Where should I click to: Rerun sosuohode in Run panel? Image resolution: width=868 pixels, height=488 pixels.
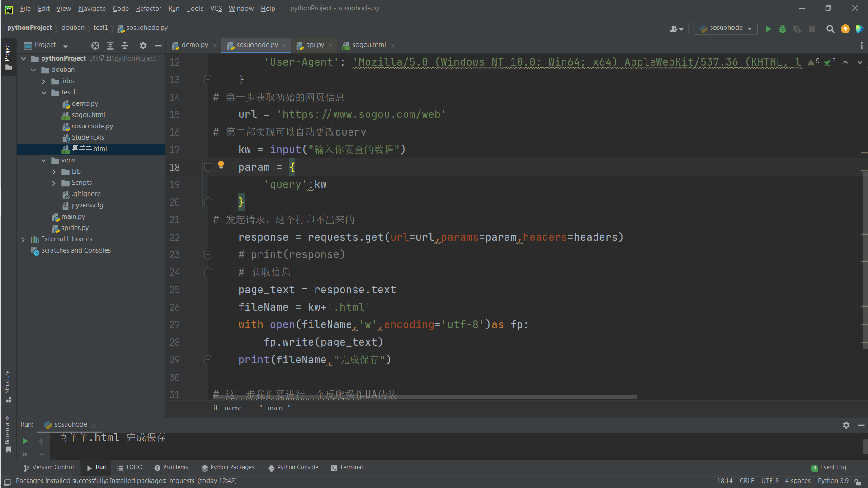click(25, 441)
